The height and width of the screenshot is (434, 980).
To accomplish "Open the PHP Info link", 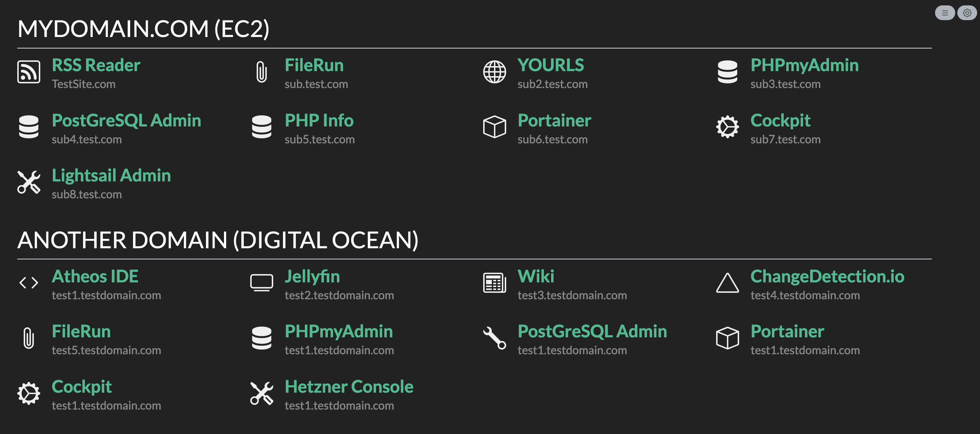I will 319,121.
